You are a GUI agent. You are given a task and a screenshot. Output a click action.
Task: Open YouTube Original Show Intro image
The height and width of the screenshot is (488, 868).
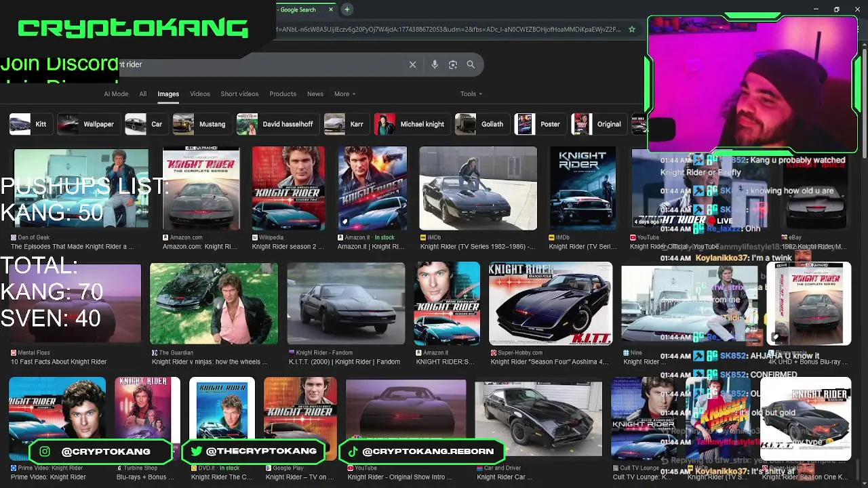coord(406,419)
